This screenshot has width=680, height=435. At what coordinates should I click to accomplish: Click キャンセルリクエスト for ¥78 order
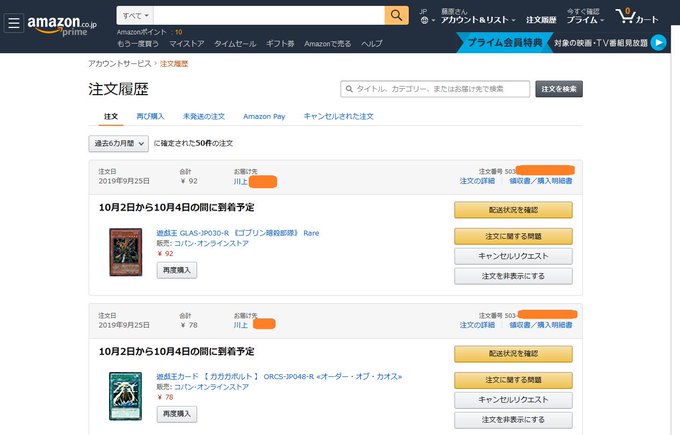click(513, 400)
